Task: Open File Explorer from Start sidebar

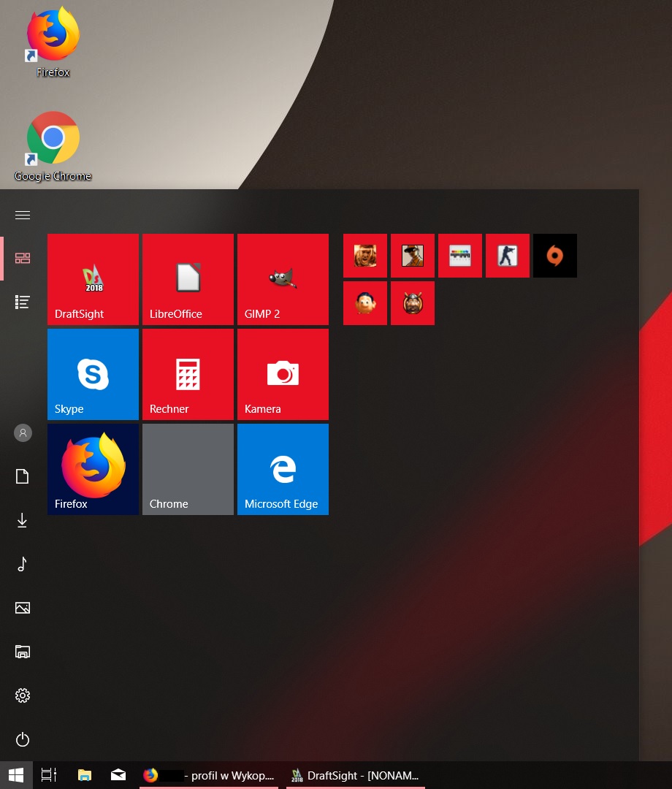Action: (23, 652)
